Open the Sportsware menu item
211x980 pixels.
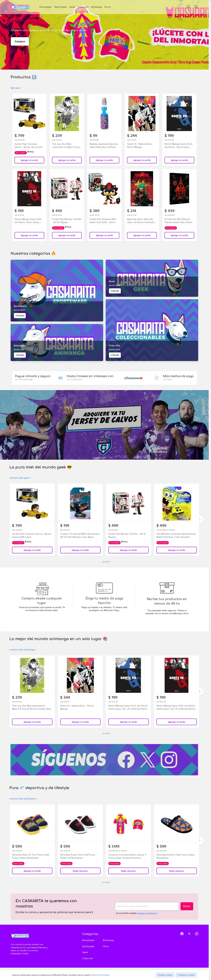[60, 7]
